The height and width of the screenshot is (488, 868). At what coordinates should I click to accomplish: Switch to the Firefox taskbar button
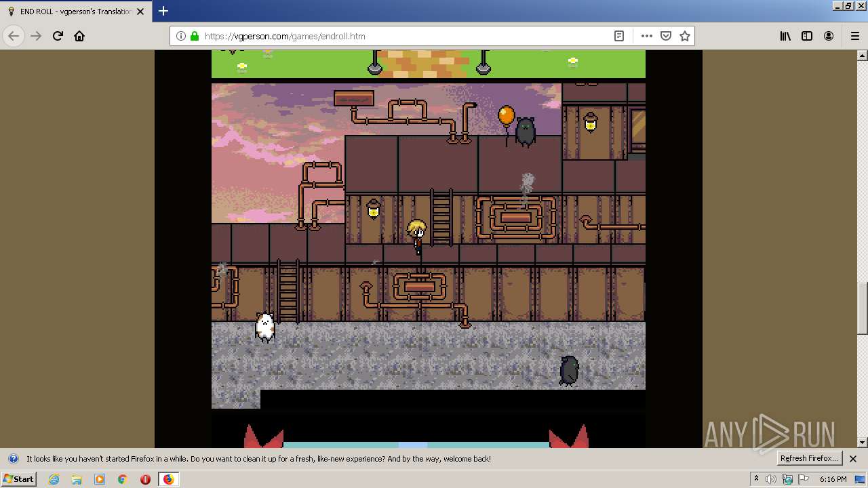[168, 479]
